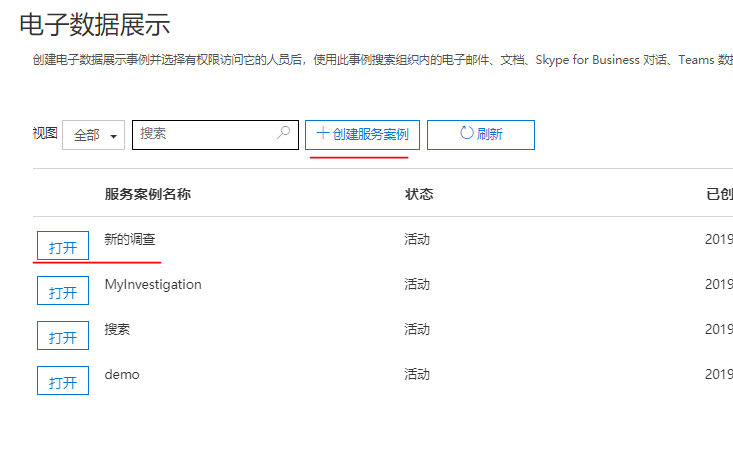Click the magnifier icon in search box
The image size is (733, 464).
click(283, 133)
